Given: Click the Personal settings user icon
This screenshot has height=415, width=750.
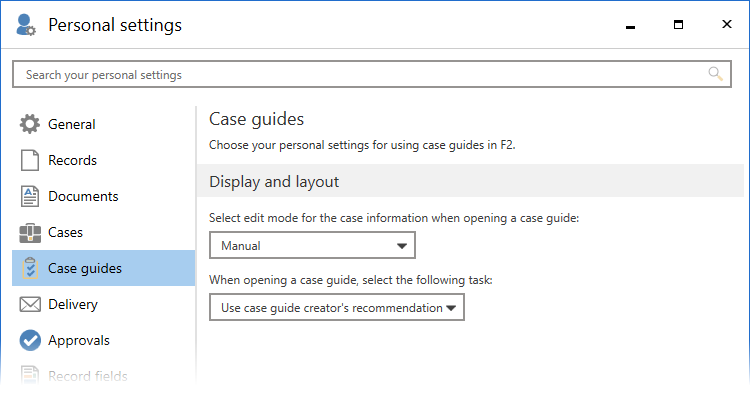Looking at the screenshot, I should 26,25.
